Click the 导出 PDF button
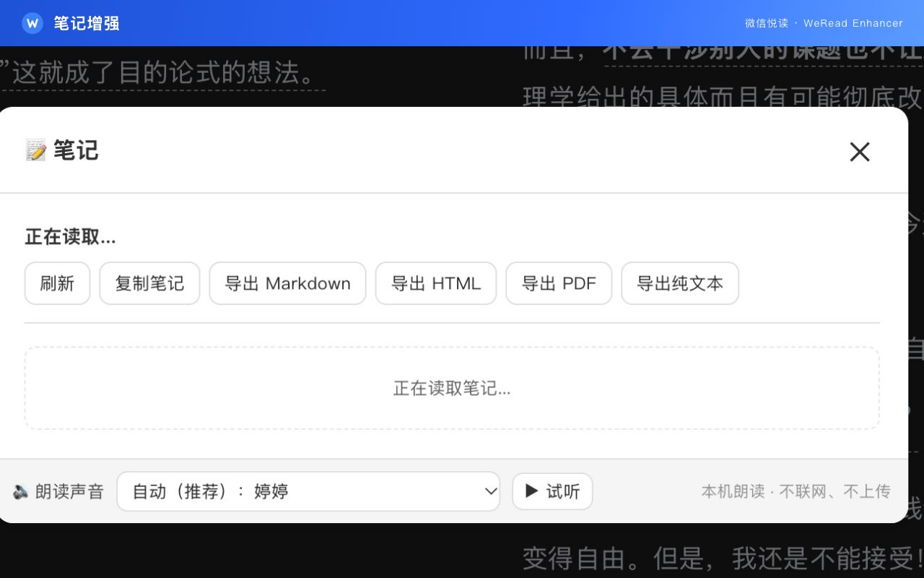924x578 pixels. (559, 283)
